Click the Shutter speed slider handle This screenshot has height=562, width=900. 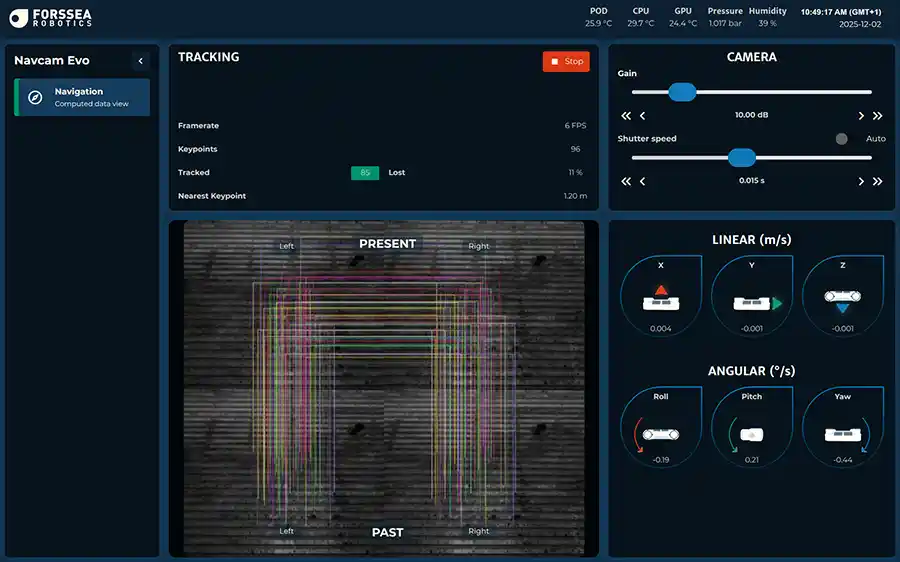(x=742, y=157)
